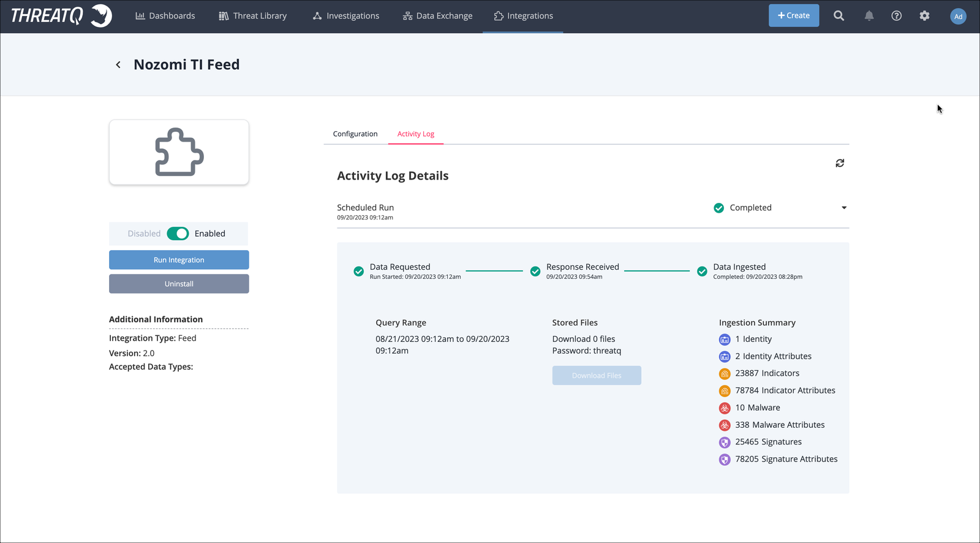Image resolution: width=980 pixels, height=543 pixels.
Task: Open the settings gear icon
Action: [x=924, y=16]
